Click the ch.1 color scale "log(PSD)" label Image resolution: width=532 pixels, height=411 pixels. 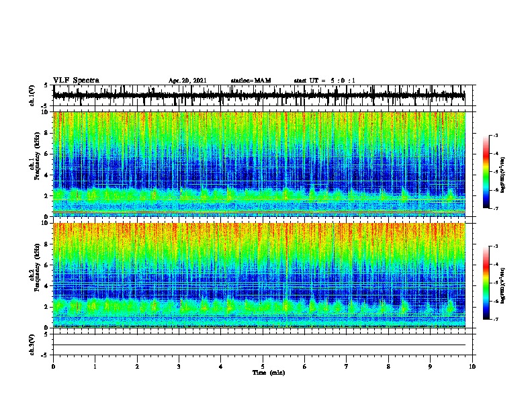coord(503,175)
